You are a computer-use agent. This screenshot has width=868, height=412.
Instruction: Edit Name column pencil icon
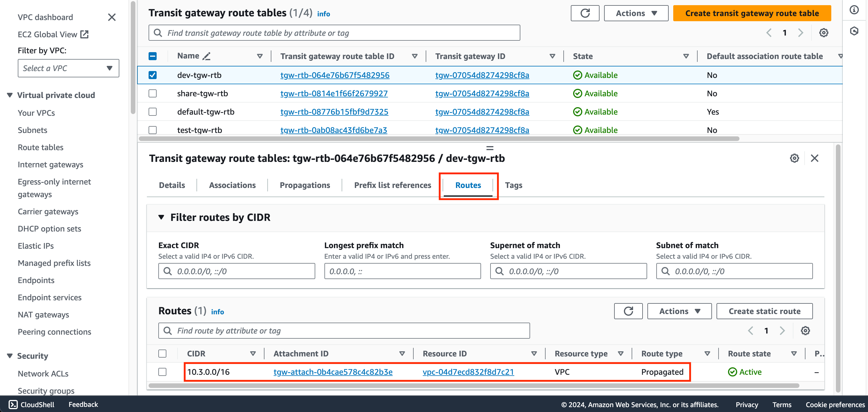point(207,56)
